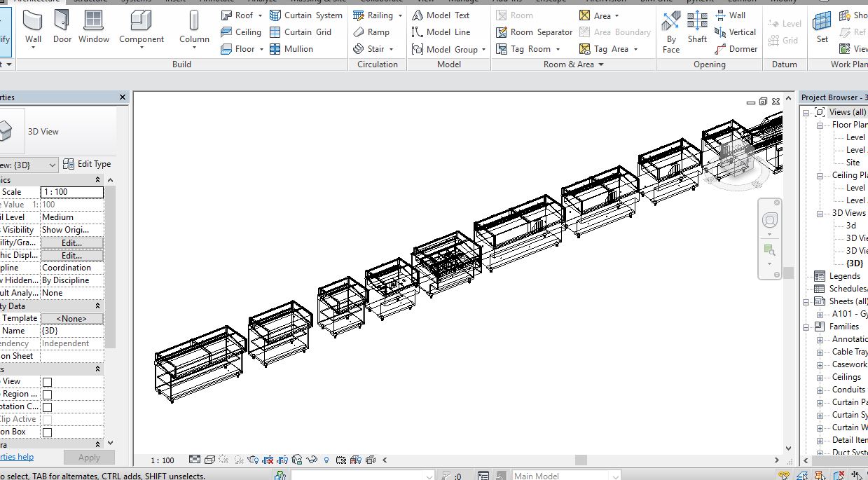Image resolution: width=868 pixels, height=480 pixels.
Task: Activate the Room Separator tool
Action: coord(535,32)
